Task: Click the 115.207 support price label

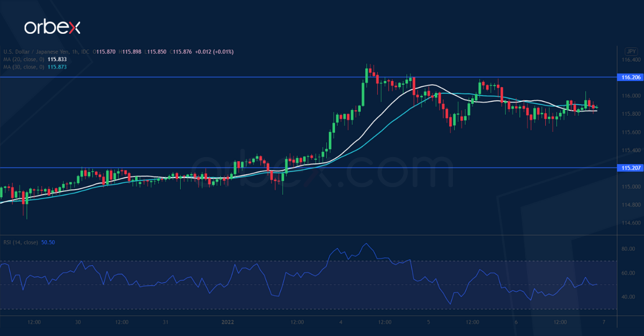Action: click(x=630, y=168)
